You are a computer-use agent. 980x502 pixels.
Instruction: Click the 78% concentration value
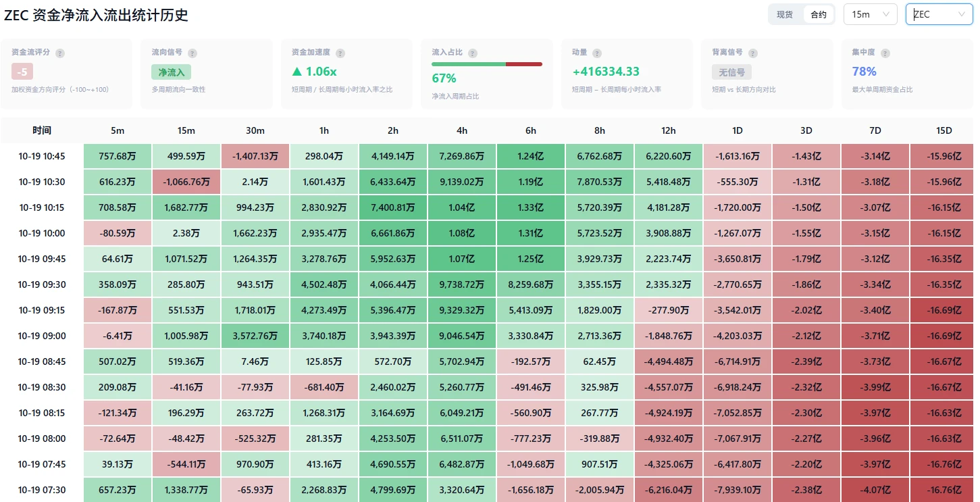click(865, 72)
